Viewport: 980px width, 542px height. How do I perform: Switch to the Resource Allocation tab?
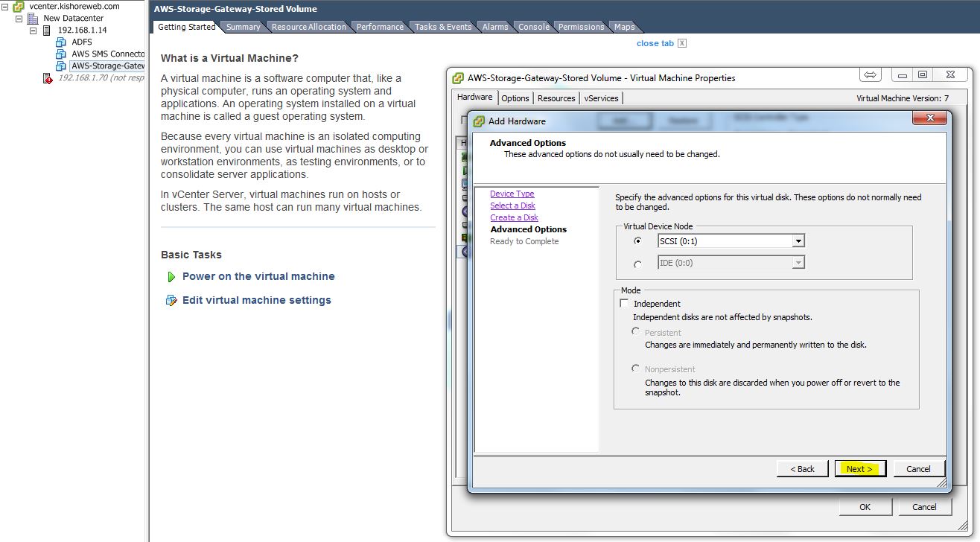[308, 27]
